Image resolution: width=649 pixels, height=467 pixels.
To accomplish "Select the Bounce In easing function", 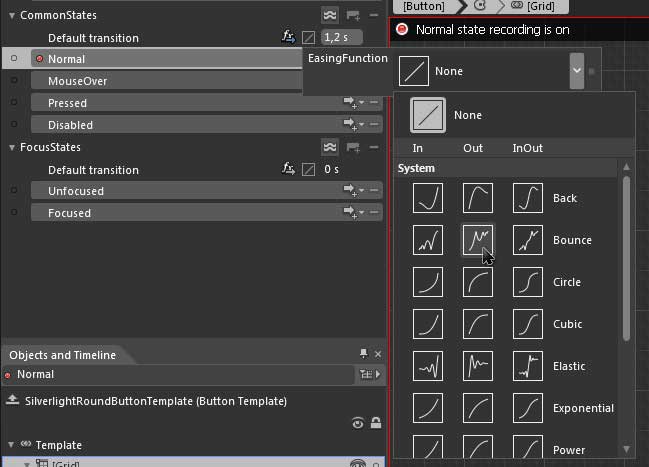I will tap(428, 240).
